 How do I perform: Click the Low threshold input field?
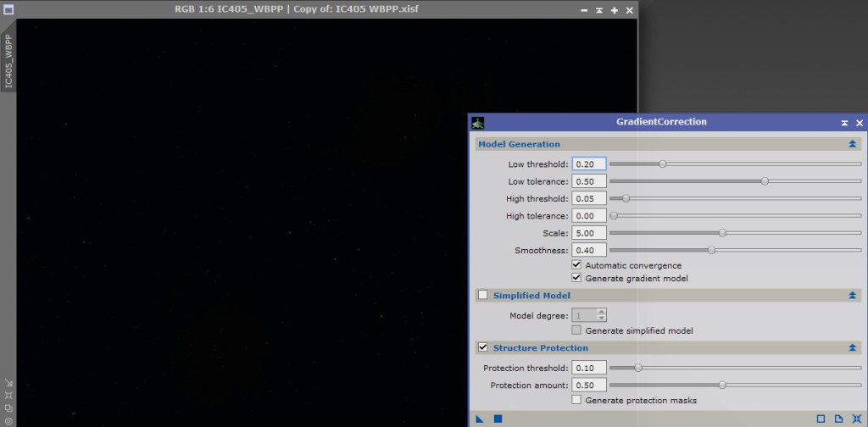[x=589, y=164]
